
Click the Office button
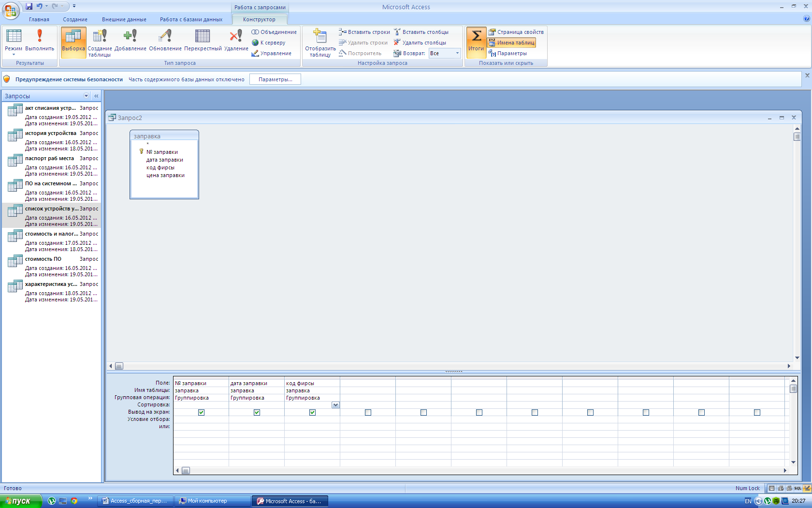point(11,10)
